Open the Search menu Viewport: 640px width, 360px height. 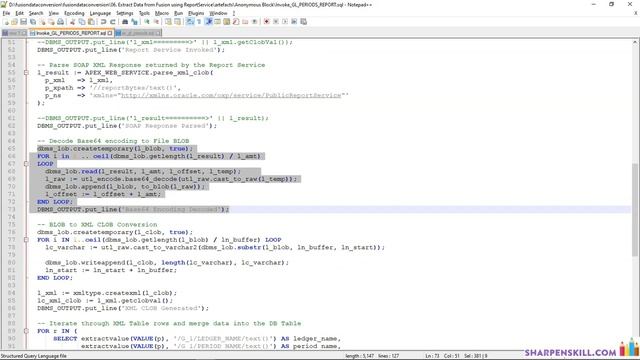pos(36,13)
